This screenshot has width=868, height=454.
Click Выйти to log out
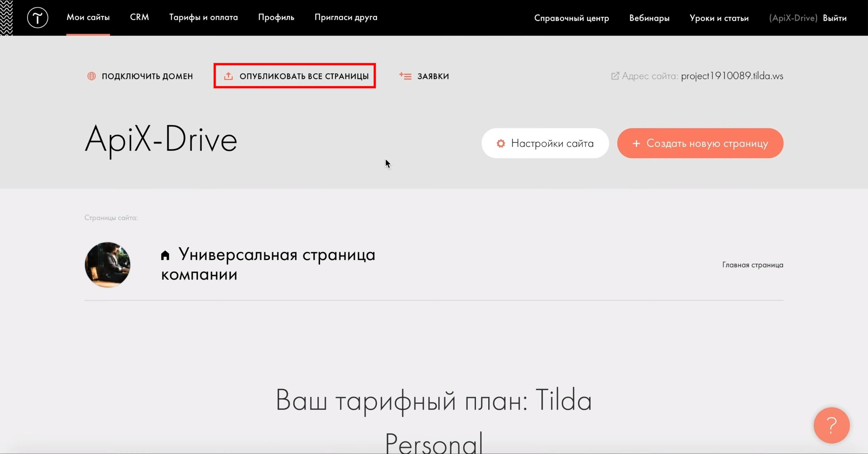(x=835, y=18)
